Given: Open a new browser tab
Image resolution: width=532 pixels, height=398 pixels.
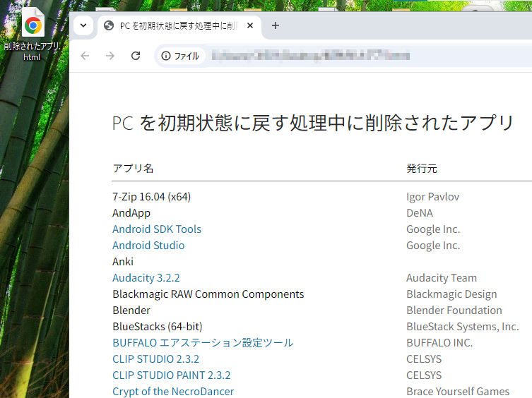Looking at the screenshot, I should [276, 25].
